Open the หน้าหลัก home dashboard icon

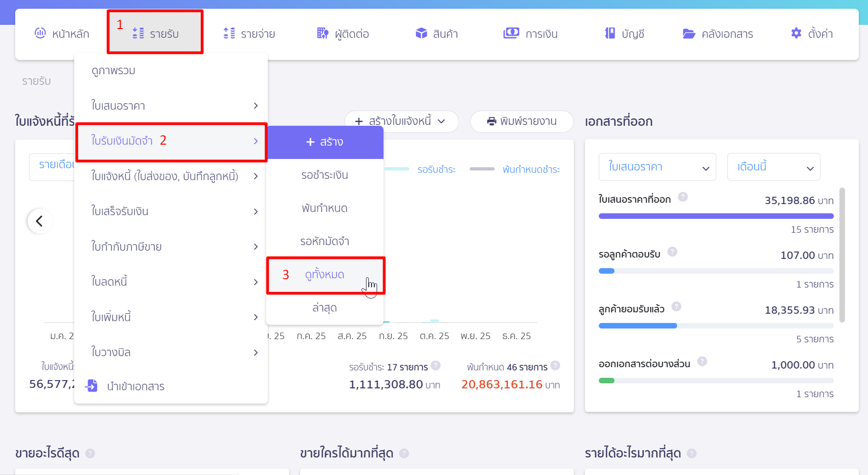coord(41,33)
